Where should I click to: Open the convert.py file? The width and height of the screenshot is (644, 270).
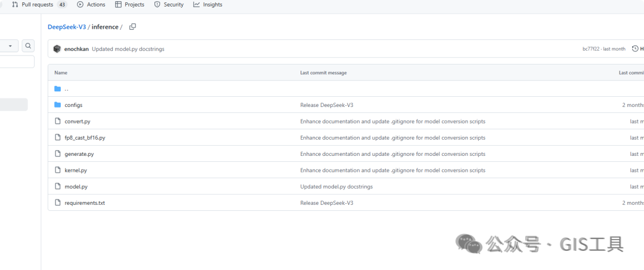[78, 121]
